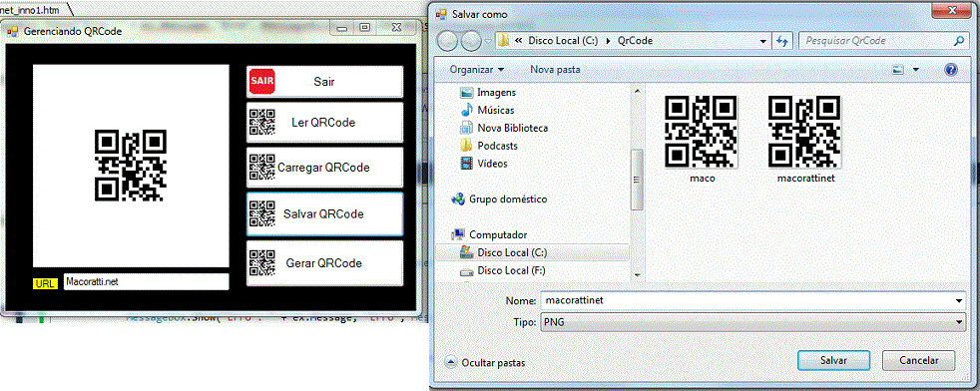Open the Organizar menu
The height and width of the screenshot is (391, 980).
(x=477, y=70)
